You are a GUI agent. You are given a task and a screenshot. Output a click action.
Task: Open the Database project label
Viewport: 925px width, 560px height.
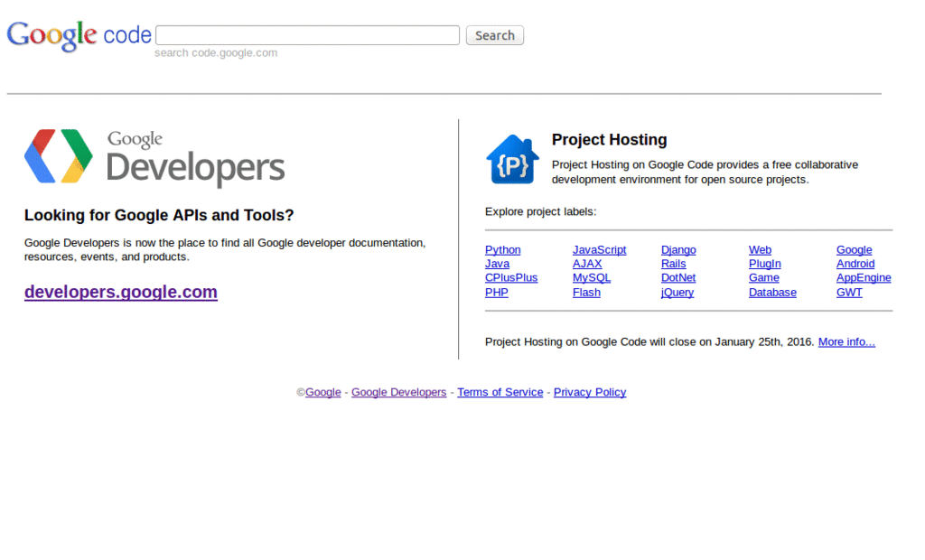point(772,292)
